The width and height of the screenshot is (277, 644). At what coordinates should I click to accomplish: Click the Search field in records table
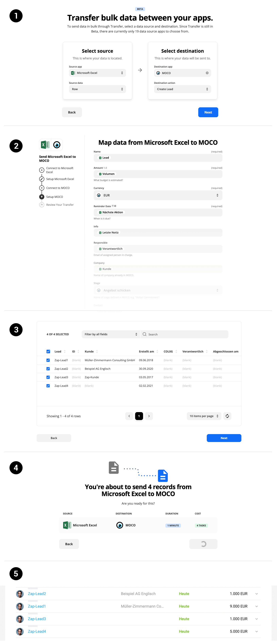185,334
